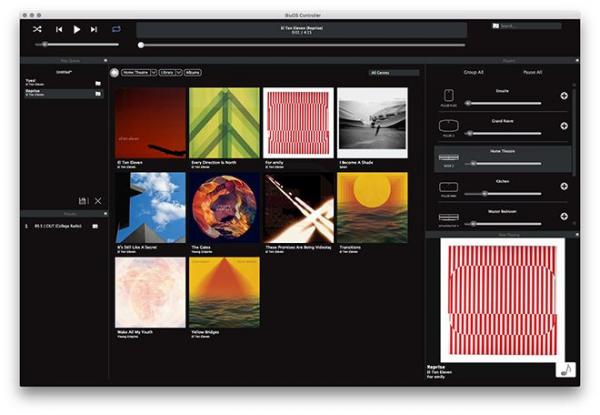Click the search field at top right
The width and height of the screenshot is (600, 415).
point(530,26)
